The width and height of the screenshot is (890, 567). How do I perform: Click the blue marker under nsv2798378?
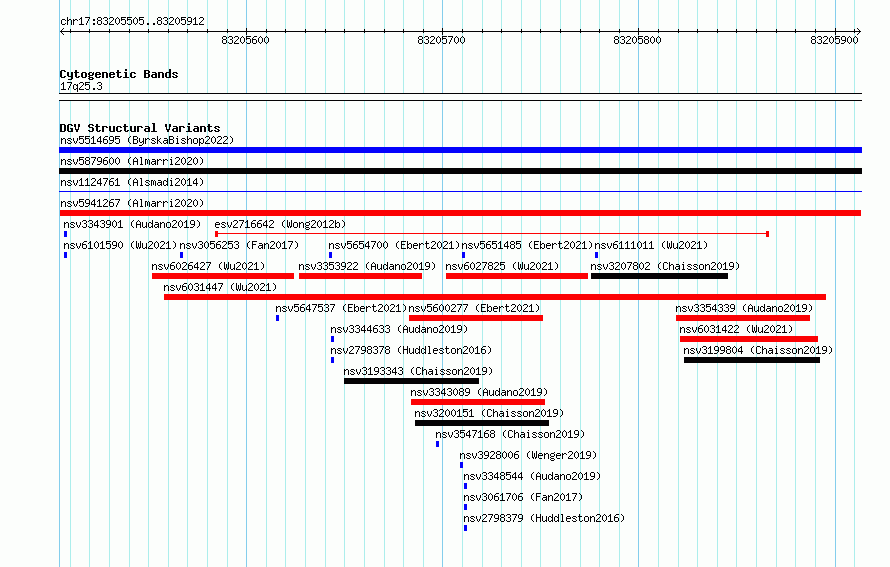point(333,360)
